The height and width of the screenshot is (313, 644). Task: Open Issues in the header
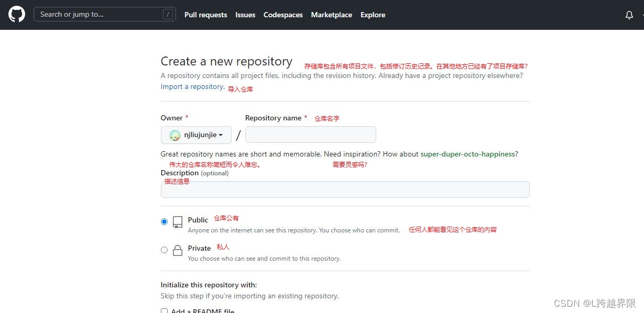245,15
